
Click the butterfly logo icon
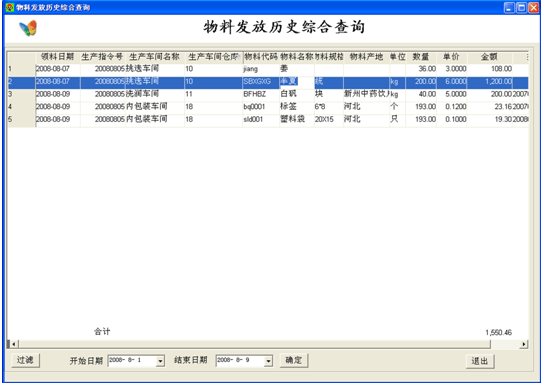click(28, 28)
